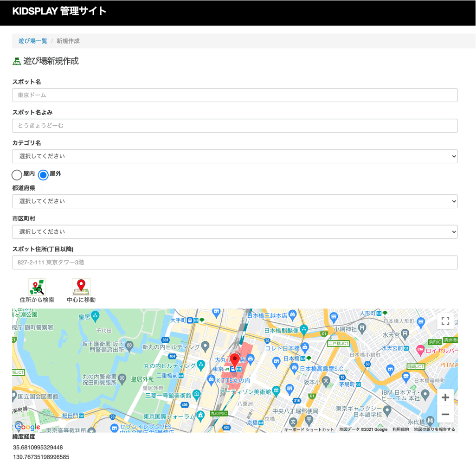Image resolution: width=476 pixels, height=461 pixels.
Task: Zoom in with the map plus button
Action: [445, 397]
